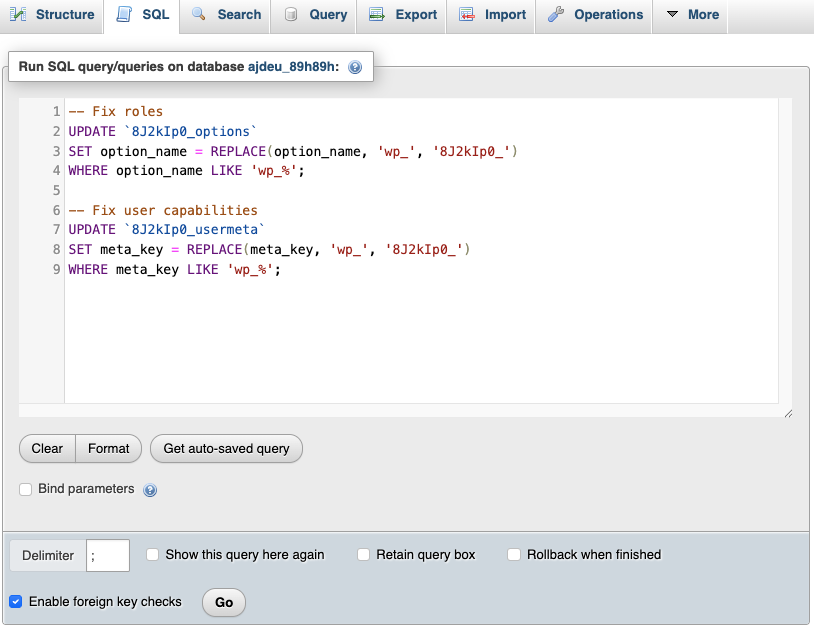
Task: Toggle Rollback when finished
Action: (x=514, y=555)
